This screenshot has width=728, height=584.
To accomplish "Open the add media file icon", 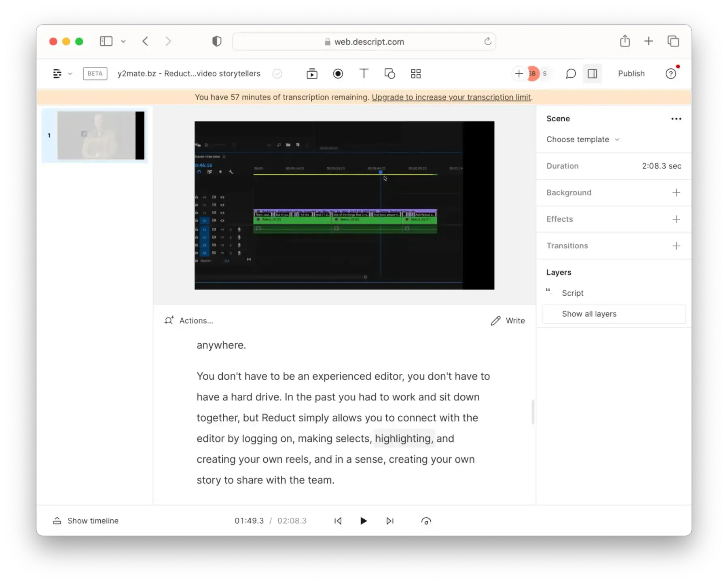I will pos(312,74).
